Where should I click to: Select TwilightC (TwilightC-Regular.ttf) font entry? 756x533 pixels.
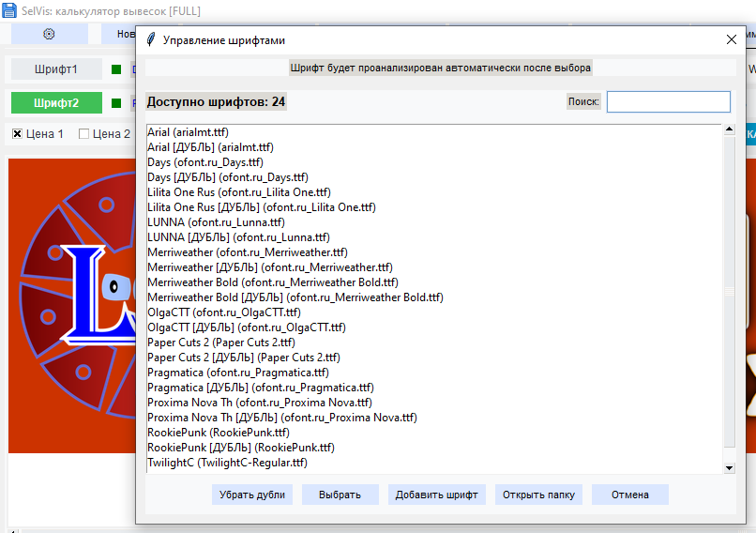[227, 463]
